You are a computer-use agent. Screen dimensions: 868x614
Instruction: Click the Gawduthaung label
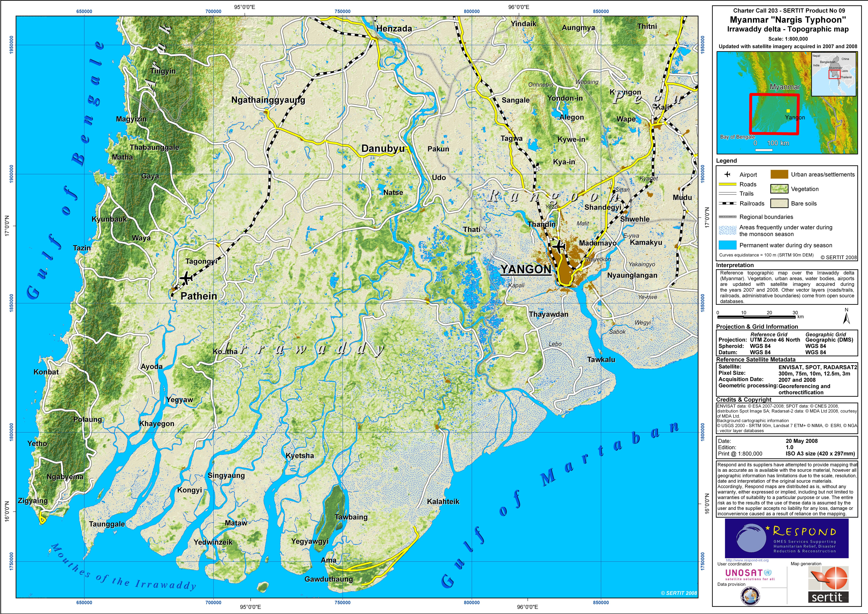pos(329,579)
